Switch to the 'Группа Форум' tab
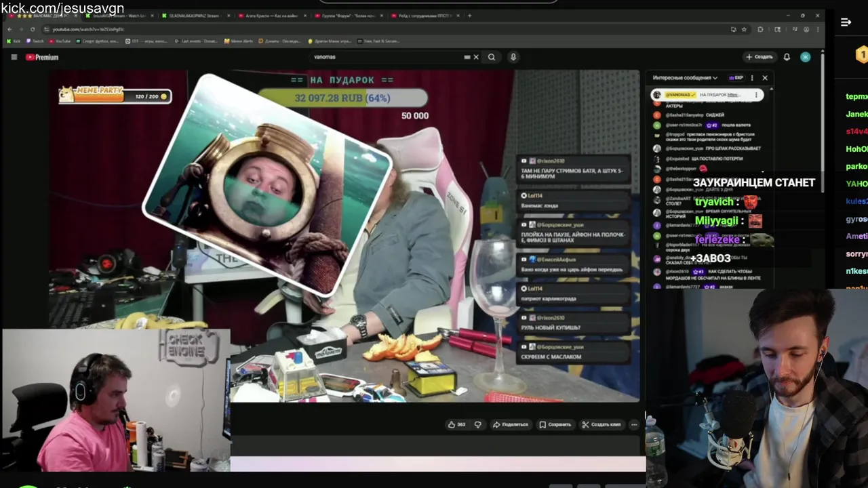 pos(348,16)
